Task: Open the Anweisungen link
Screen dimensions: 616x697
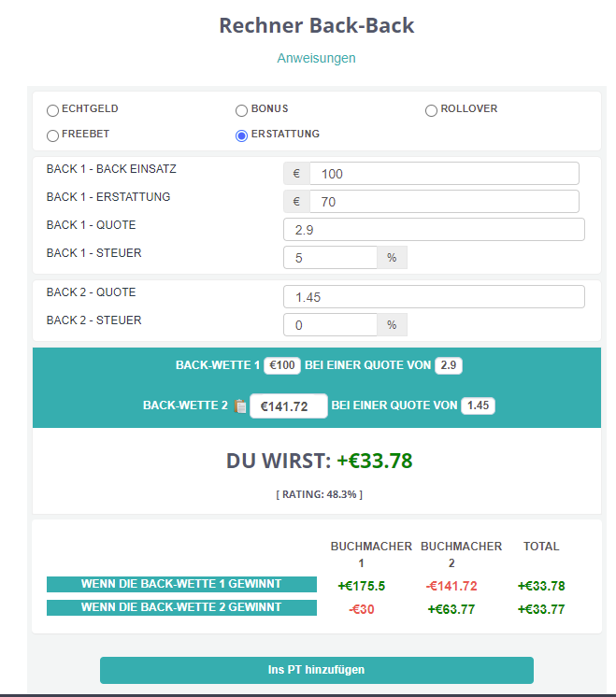Action: [x=316, y=58]
